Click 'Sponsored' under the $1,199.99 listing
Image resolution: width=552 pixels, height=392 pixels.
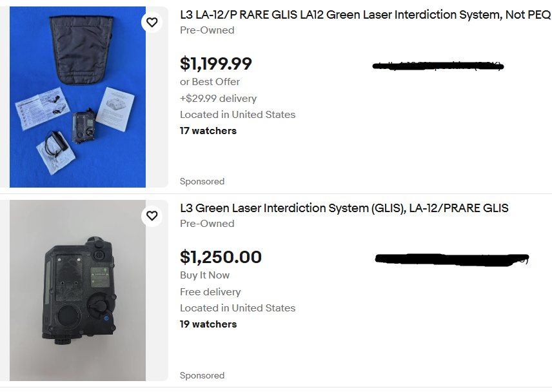click(202, 182)
